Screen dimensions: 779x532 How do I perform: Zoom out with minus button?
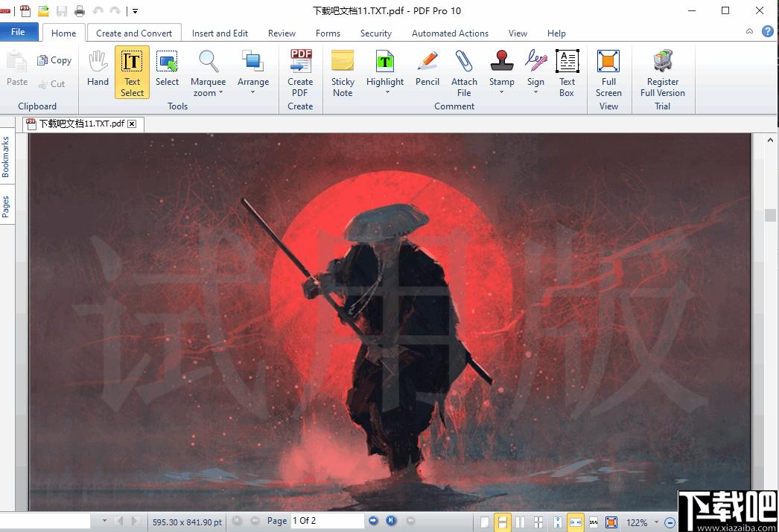tap(670, 522)
